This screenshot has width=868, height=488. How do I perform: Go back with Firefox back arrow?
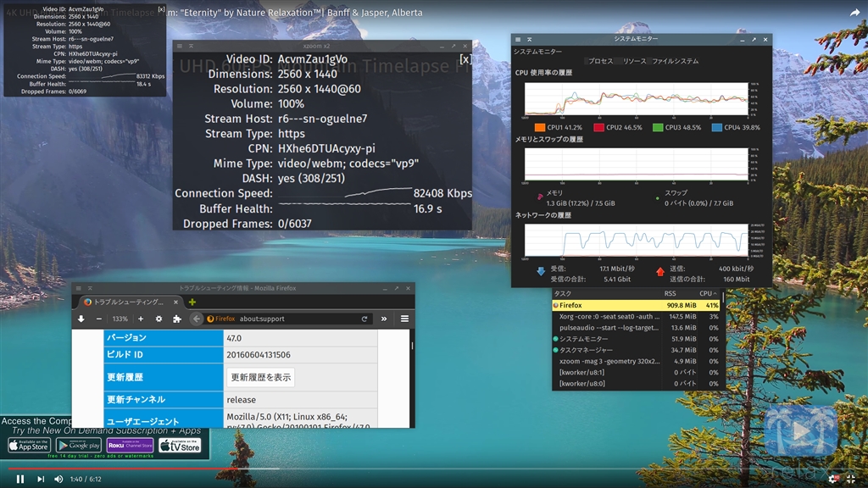pyautogui.click(x=196, y=319)
